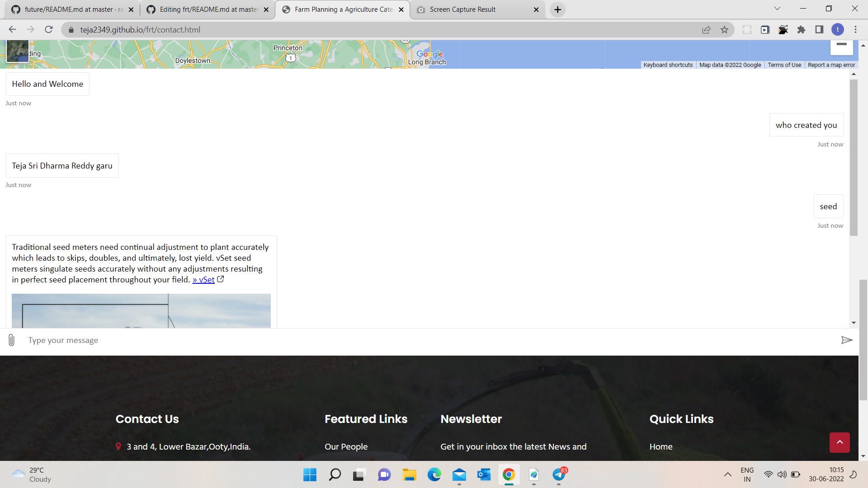Click the 'who created you' message

tap(806, 125)
